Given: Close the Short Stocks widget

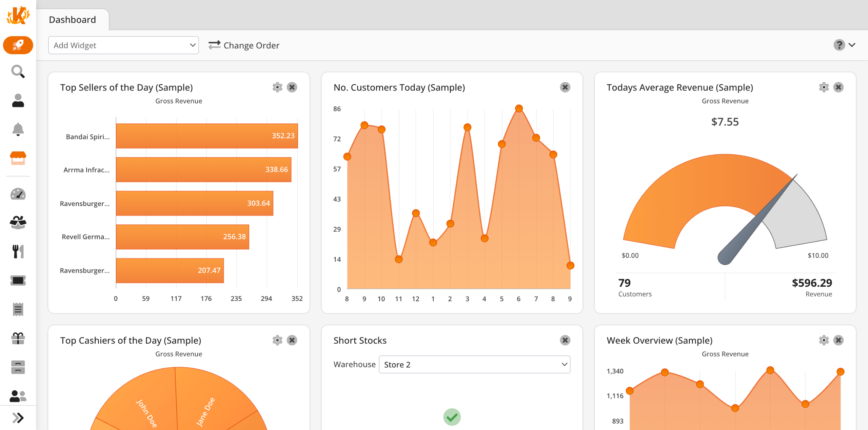Looking at the screenshot, I should (565, 340).
